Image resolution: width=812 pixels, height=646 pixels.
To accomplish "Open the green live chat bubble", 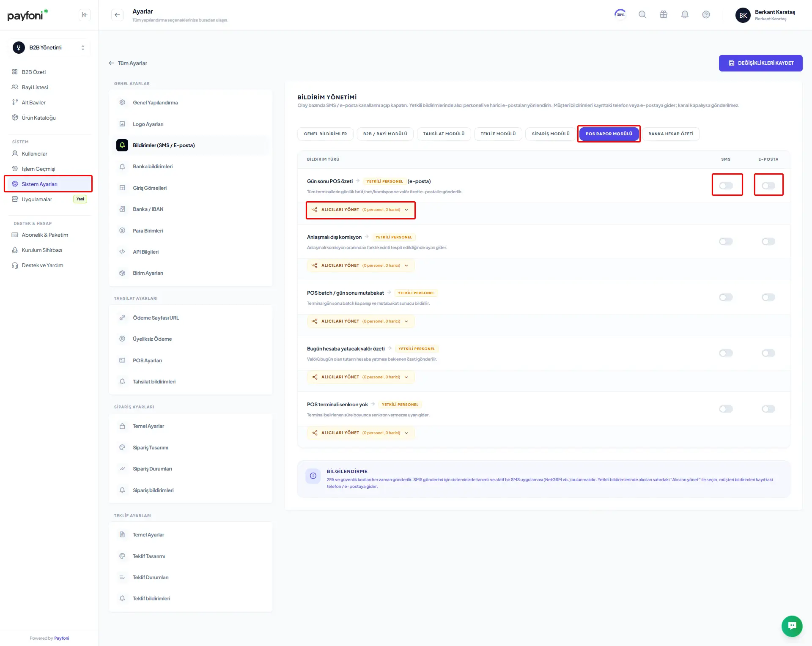I will pos(792,626).
